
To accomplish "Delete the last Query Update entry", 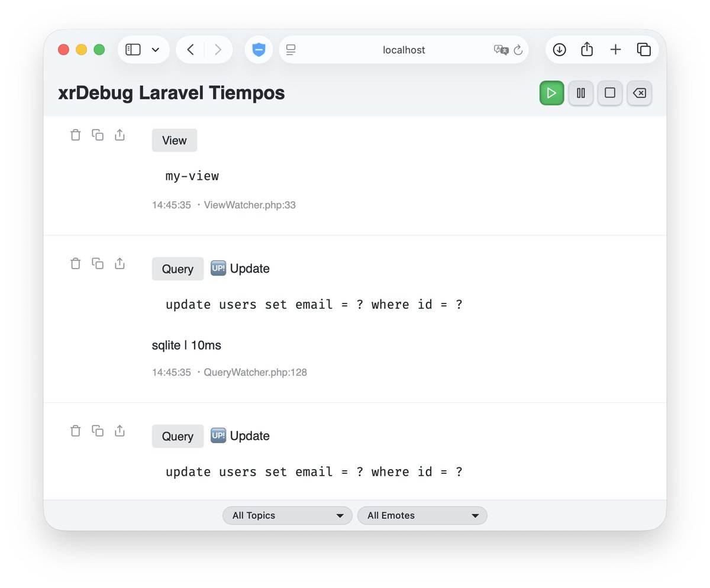I will pyautogui.click(x=75, y=431).
